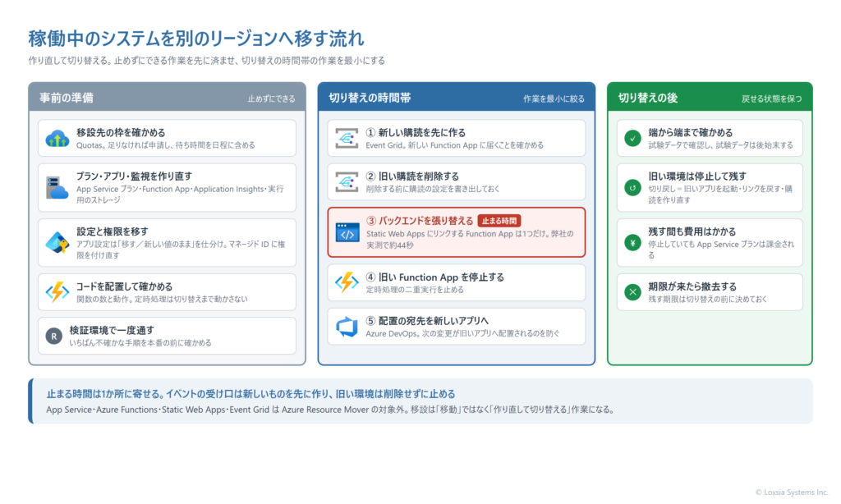Click the description starting Static Web Apps にリンクする

click(471, 239)
